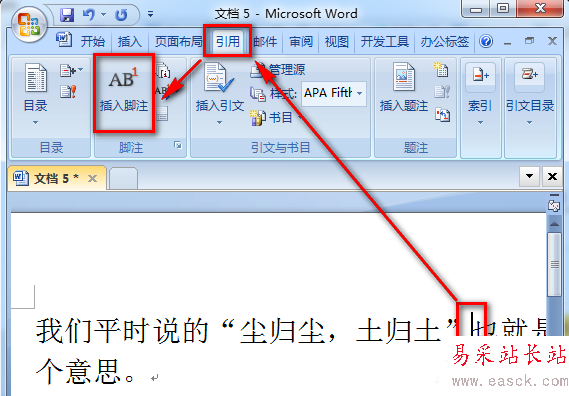Click Update Table icon in 目录 group

pyautogui.click(x=68, y=91)
